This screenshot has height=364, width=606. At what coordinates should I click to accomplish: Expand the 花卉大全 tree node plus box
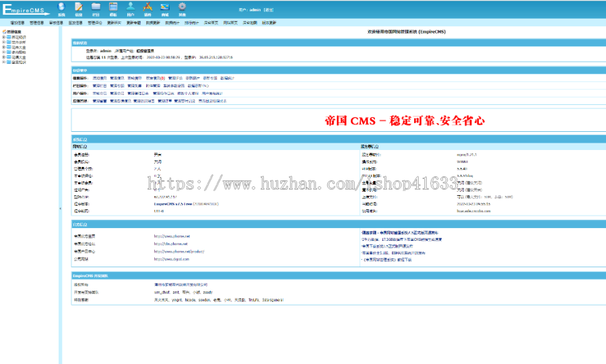pos(4,47)
